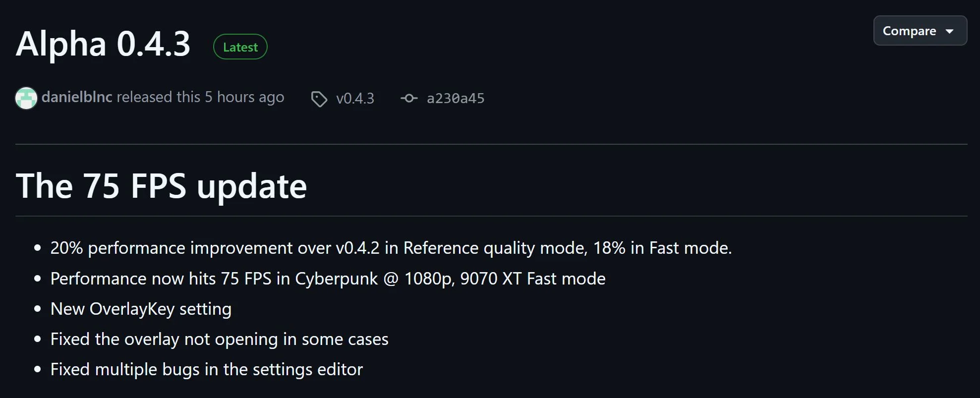Image resolution: width=980 pixels, height=398 pixels.
Task: Open commit a230a45
Action: click(456, 98)
